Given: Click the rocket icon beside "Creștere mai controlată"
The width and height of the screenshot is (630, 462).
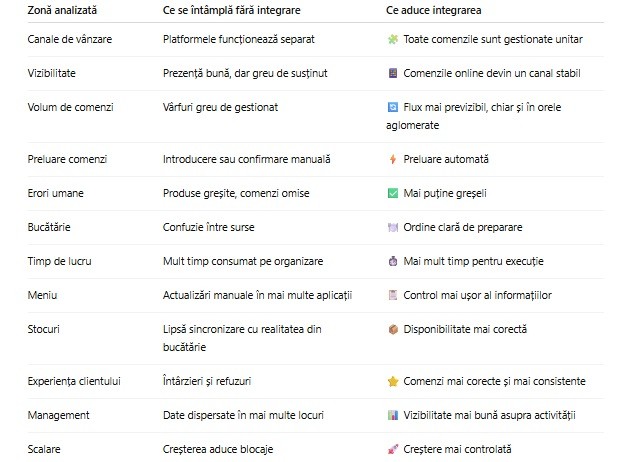Looking at the screenshot, I should [x=392, y=449].
